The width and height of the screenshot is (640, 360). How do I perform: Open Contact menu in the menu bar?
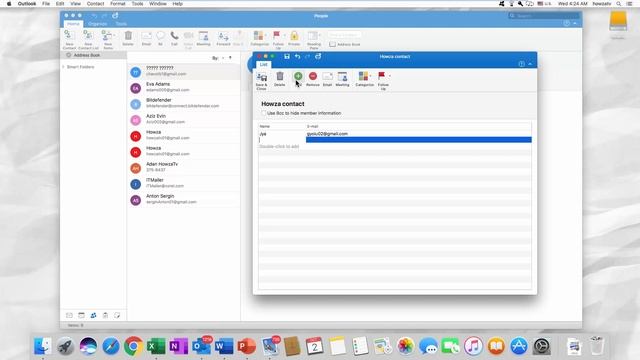96,4
